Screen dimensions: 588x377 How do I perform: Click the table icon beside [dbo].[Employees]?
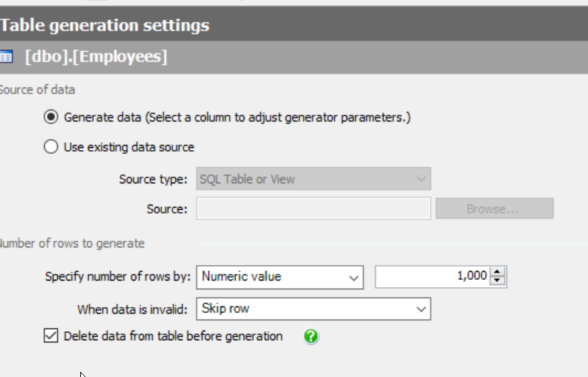[6, 57]
